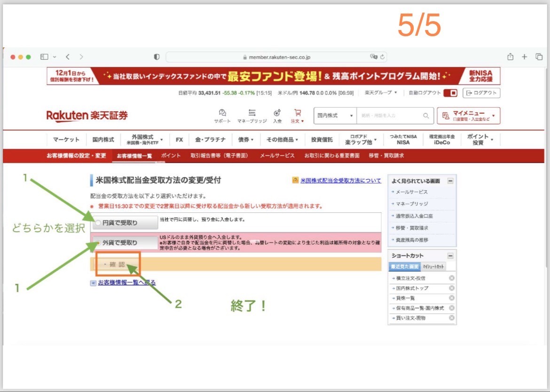
Task: Remove 保有商品一覧-国内株式 from recent list
Action: [x=452, y=308]
